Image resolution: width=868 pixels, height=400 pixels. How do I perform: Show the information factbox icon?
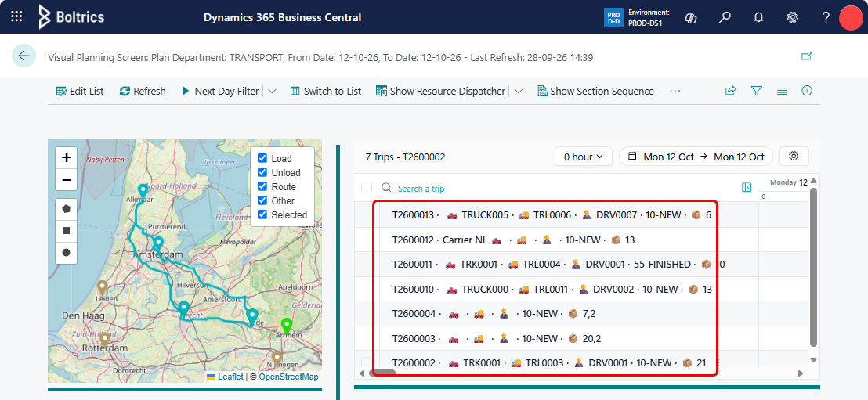tap(807, 91)
